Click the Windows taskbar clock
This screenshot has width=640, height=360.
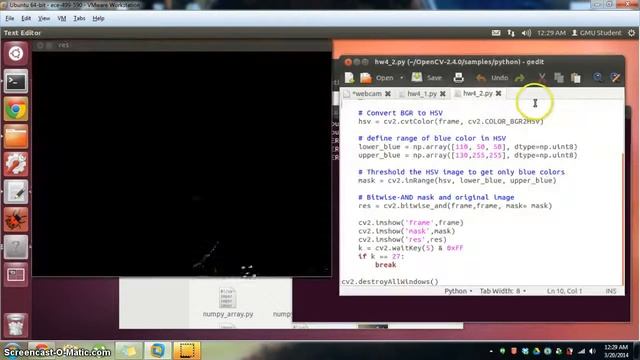616,351
